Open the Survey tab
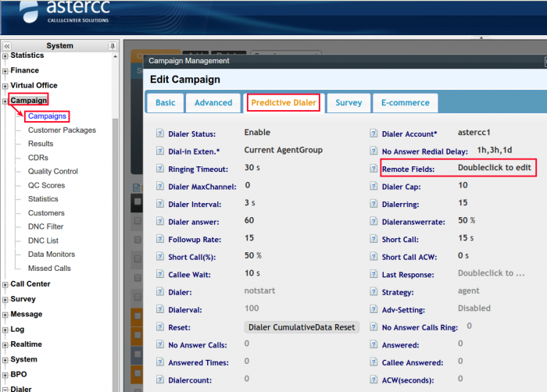Screen dimensions: 547x392 [x=349, y=102]
